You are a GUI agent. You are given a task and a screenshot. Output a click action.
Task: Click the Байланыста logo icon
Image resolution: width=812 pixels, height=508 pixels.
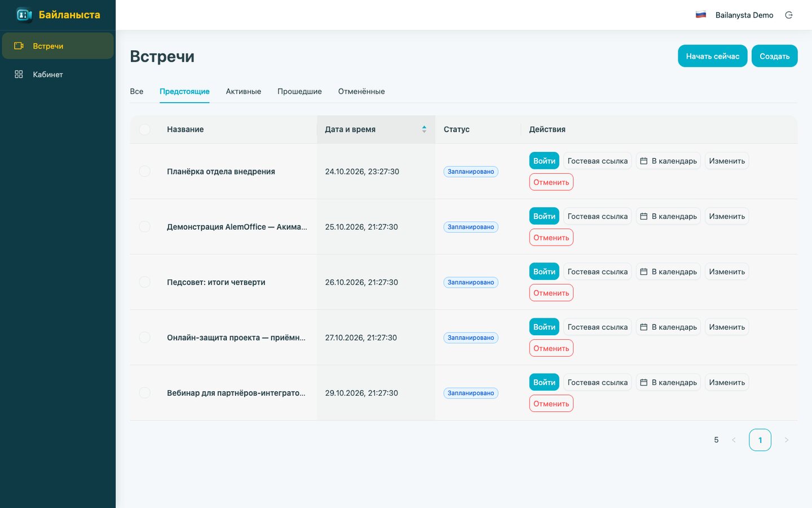pyautogui.click(x=24, y=15)
